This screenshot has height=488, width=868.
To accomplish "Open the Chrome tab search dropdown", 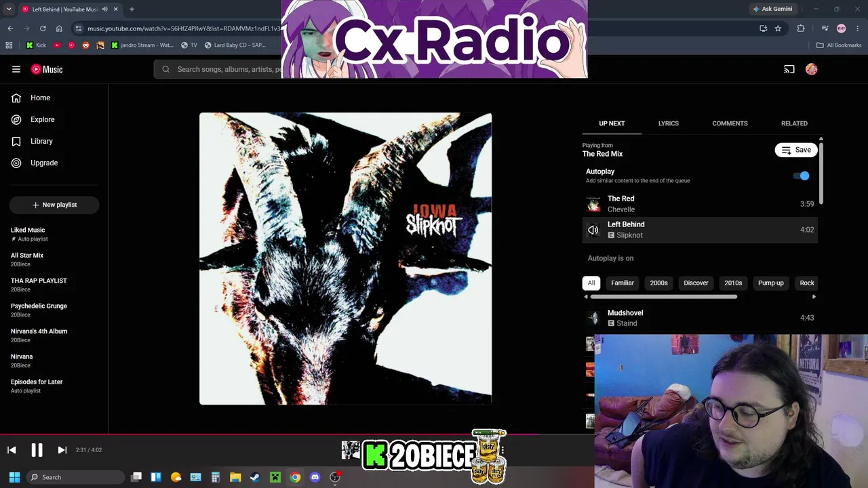I will (9, 9).
